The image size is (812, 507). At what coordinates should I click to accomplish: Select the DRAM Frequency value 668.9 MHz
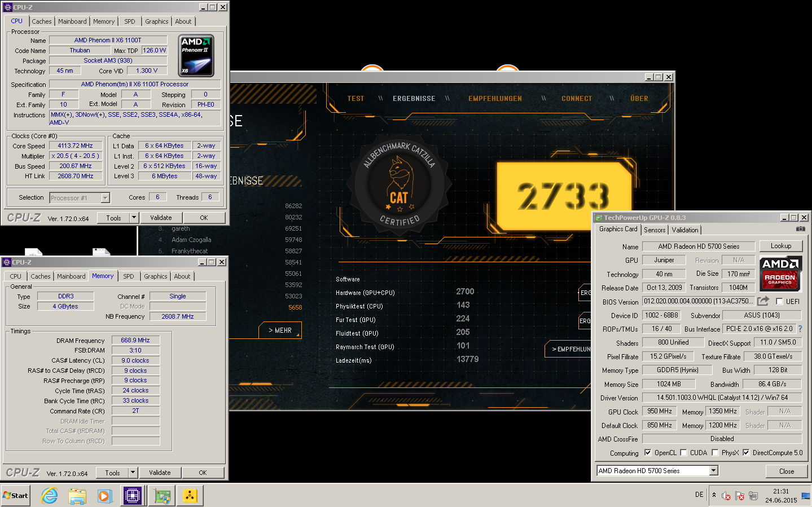point(135,340)
